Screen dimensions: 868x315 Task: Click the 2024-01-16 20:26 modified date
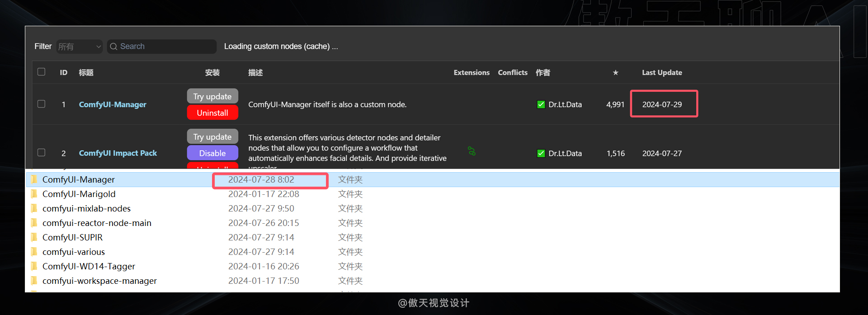(x=264, y=266)
